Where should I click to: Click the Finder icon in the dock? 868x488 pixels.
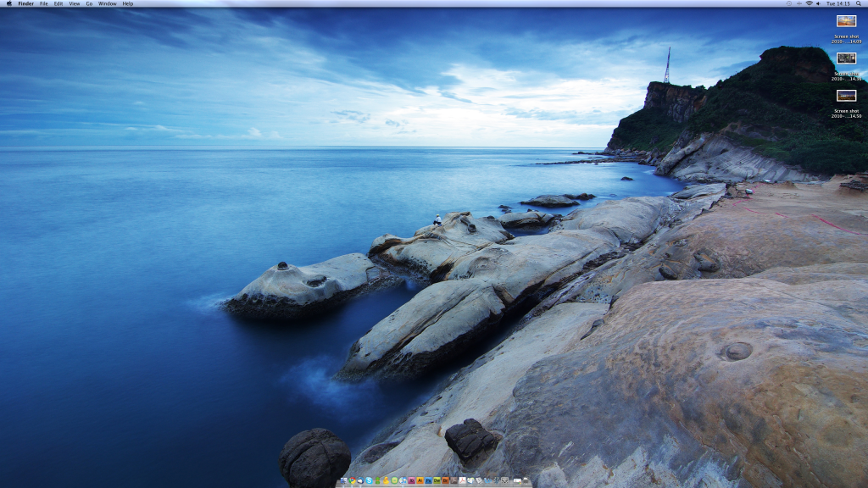click(343, 480)
